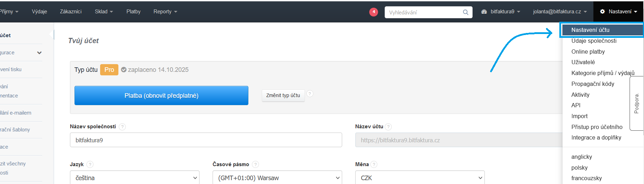
Task: Expand the sidebar configuration chevron
Action: [x=39, y=53]
